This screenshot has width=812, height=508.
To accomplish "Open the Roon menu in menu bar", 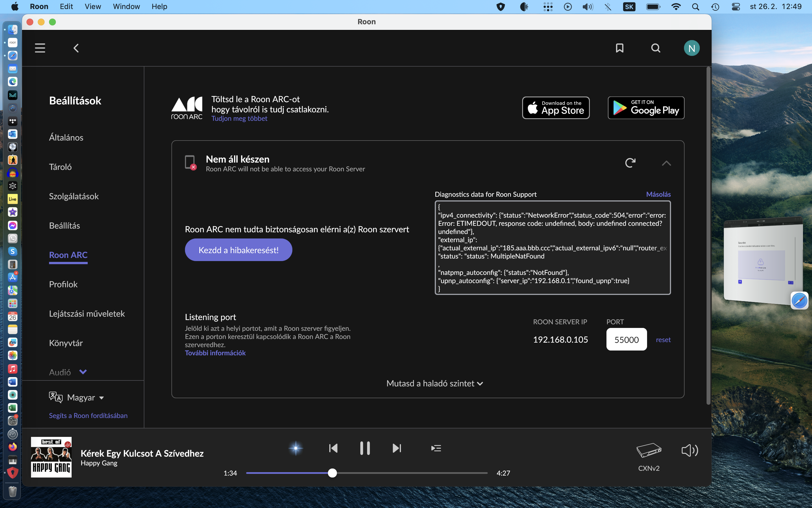I will (x=39, y=6).
